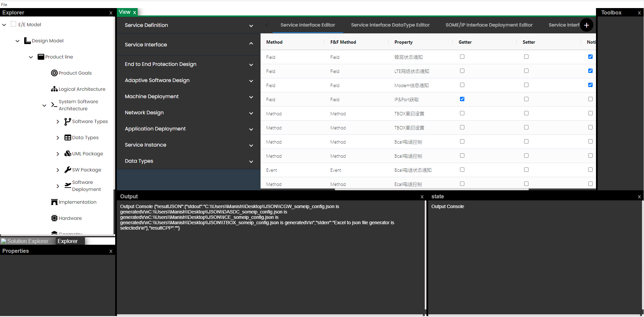
Task: Switch to Solution Explorer tab
Action: point(28,241)
